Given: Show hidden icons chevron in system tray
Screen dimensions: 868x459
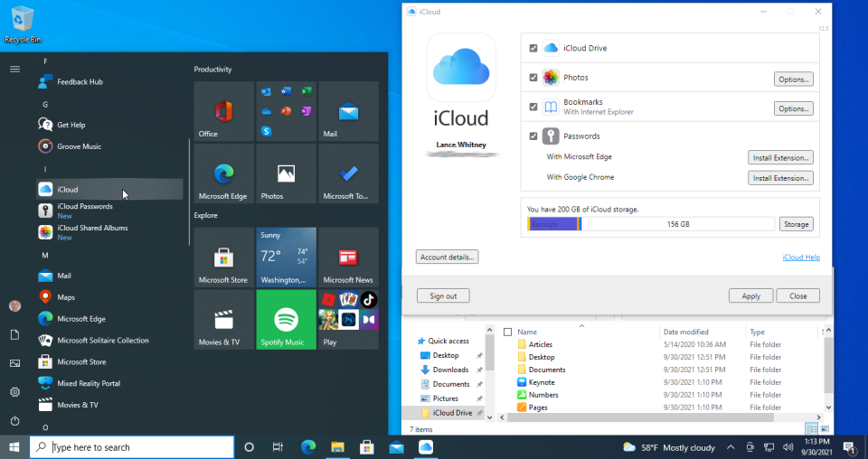Looking at the screenshot, I should click(x=731, y=447).
